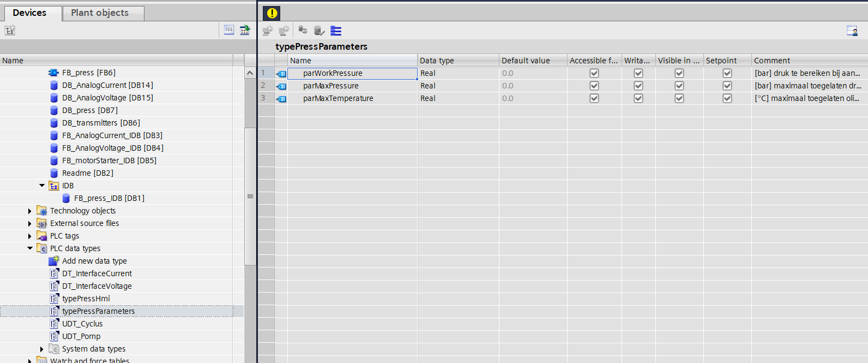868x363 pixels.
Task: Select FB_press_IDB [DB1] in the tree
Action: point(109,198)
